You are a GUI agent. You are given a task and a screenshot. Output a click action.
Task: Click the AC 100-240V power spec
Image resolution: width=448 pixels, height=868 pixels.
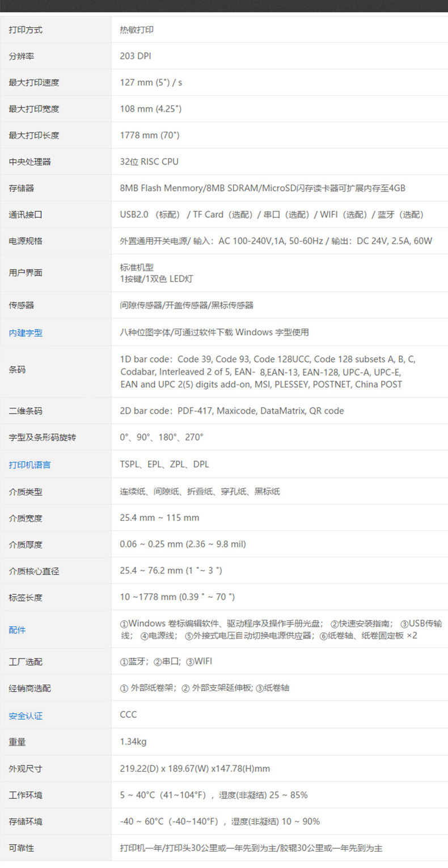[276, 241]
